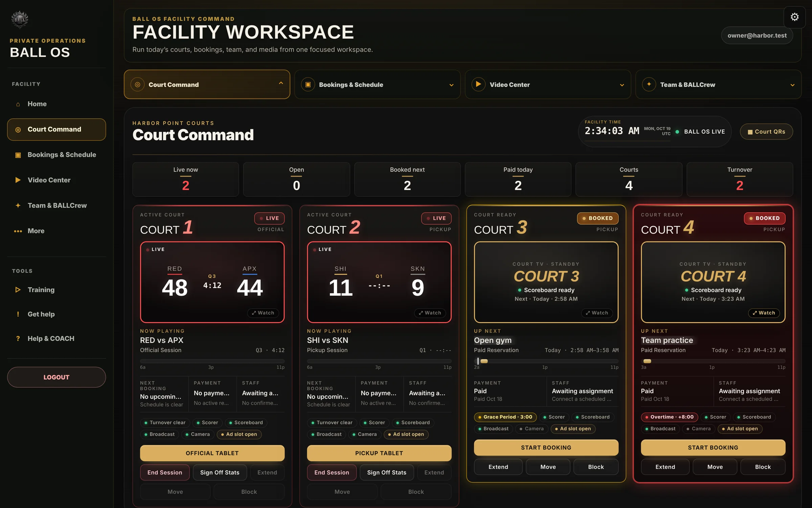End Session on Court 2
This screenshot has height=508, width=812.
click(332, 472)
